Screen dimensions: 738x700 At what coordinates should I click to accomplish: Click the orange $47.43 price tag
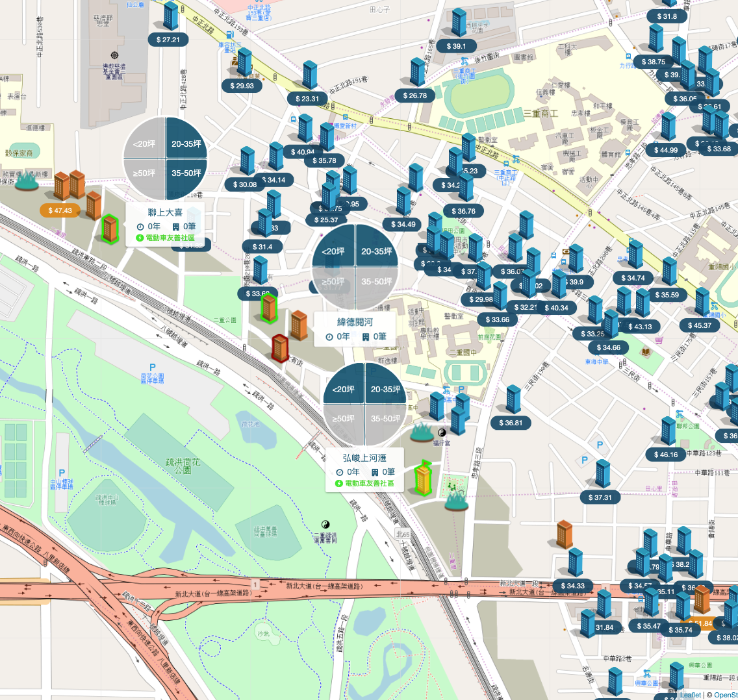pos(60,210)
